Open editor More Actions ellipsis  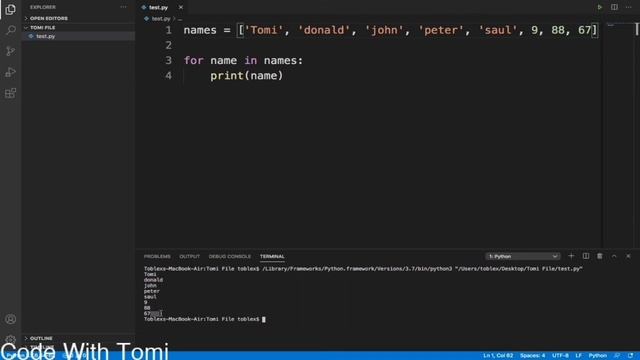pyautogui.click(x=629, y=7)
